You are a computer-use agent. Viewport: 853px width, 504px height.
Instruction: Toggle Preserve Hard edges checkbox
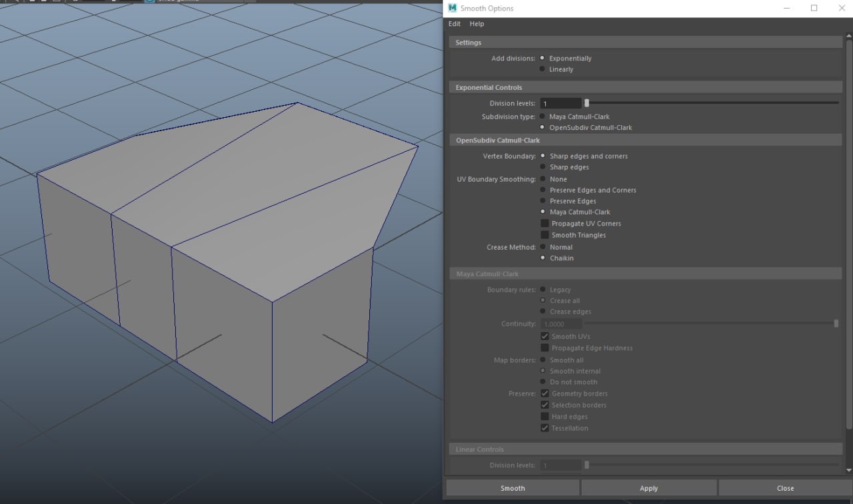click(x=544, y=417)
